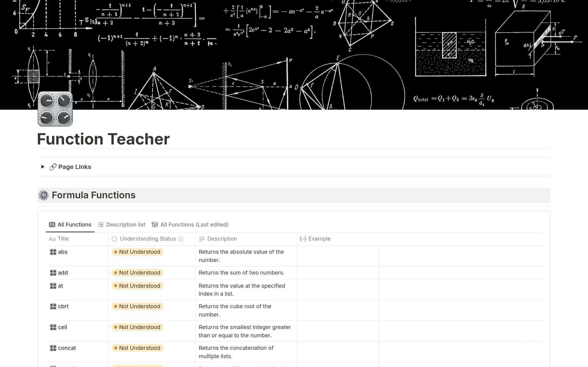This screenshot has height=367, width=588.
Task: Open the Description column header menu
Action: (x=221, y=239)
